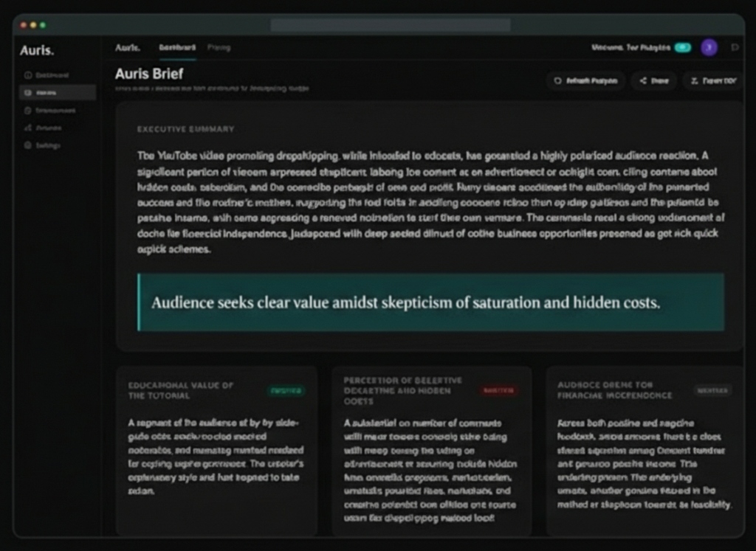
Task: Select the third sidebar navigation icon
Action: tap(28, 111)
